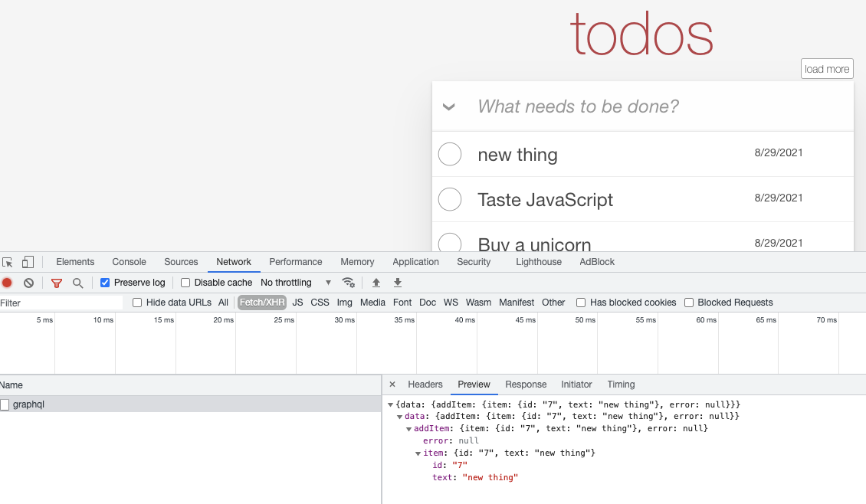Open the Memory tab
The width and height of the screenshot is (866, 504).
pos(357,262)
